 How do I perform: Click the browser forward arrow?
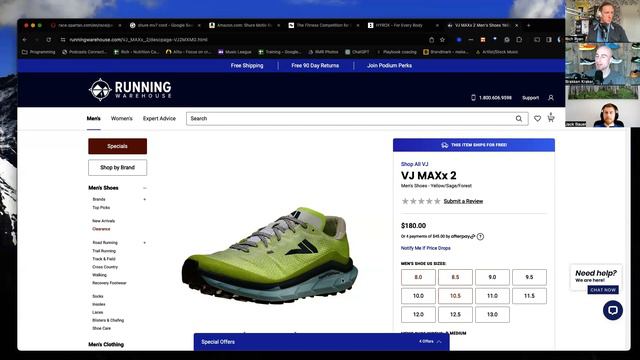tap(37, 40)
